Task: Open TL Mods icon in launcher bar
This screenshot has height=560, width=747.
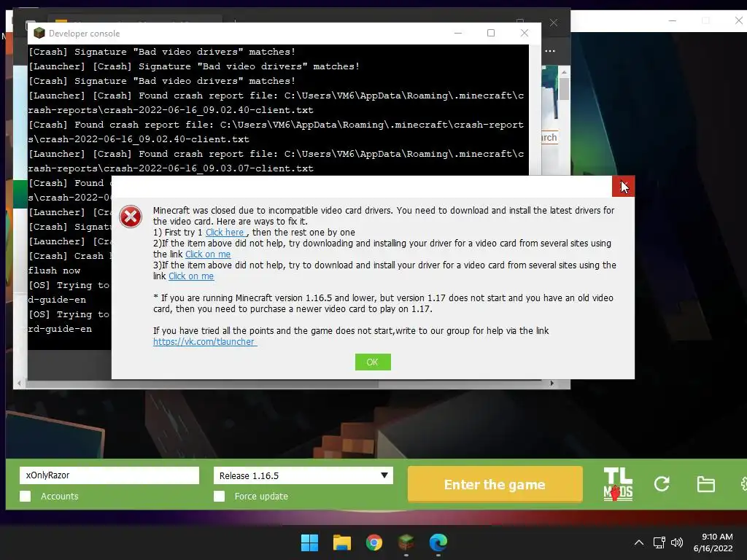Action: [x=618, y=484]
